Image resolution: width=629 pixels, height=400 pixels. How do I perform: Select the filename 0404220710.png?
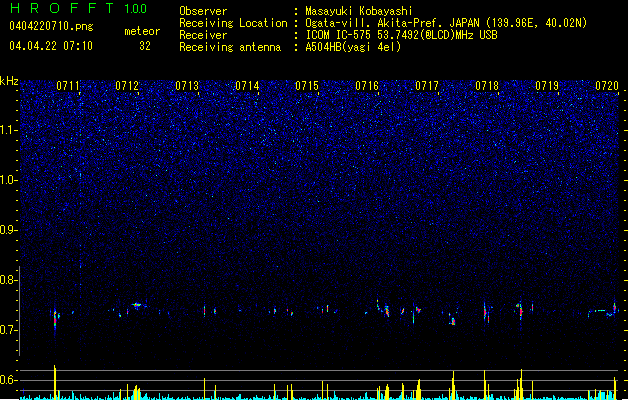pyautogui.click(x=51, y=26)
